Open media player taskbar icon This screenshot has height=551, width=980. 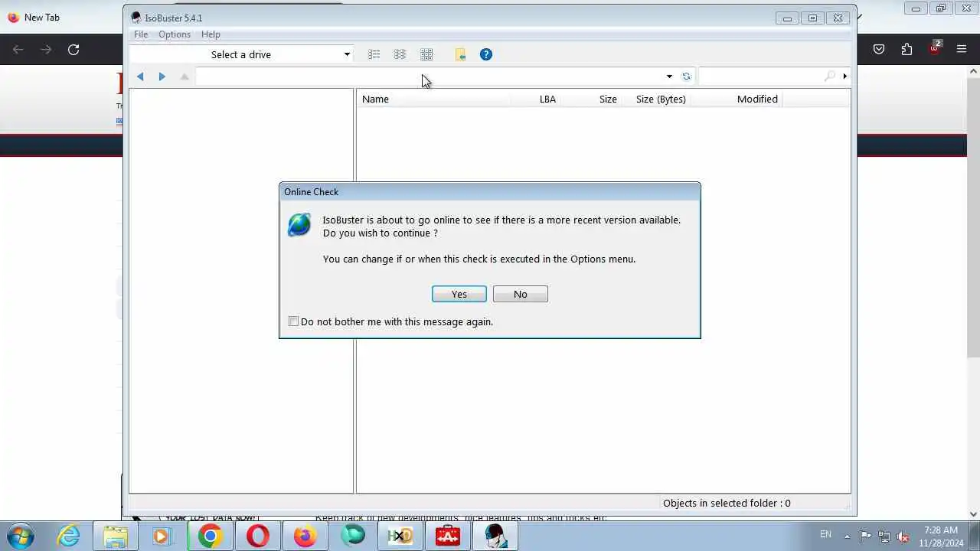coord(162,536)
